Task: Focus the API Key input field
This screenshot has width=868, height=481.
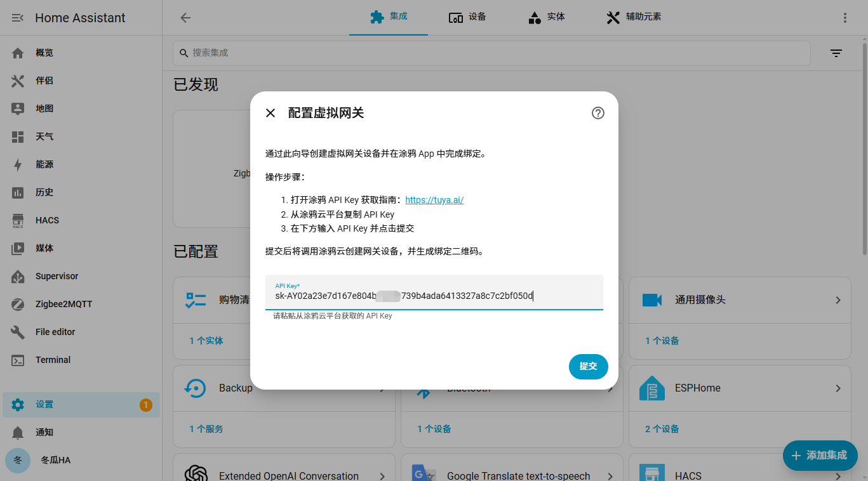Action: (434, 293)
